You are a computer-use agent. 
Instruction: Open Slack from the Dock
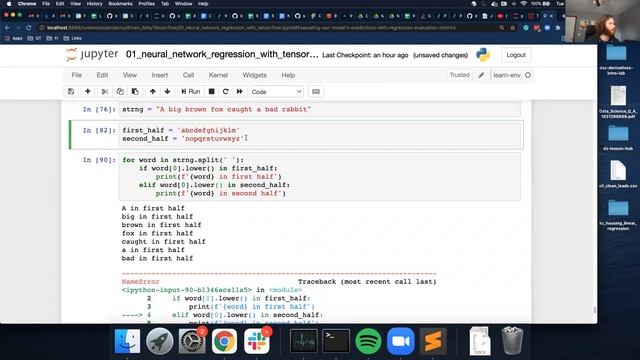coord(256,341)
